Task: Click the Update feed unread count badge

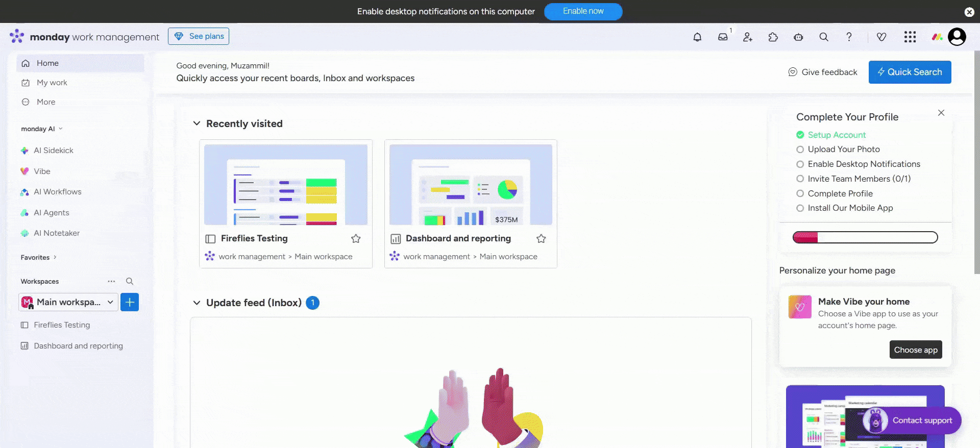Action: (312, 303)
